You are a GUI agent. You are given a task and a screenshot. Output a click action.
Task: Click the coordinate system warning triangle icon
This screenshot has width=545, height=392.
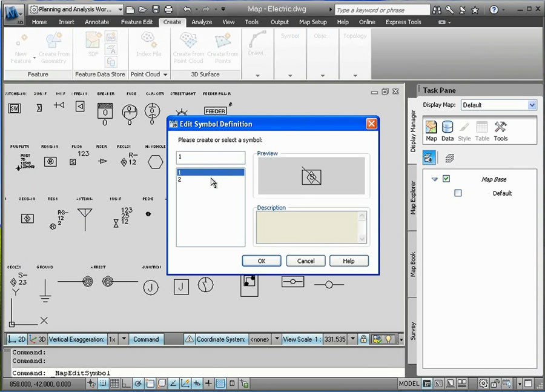tap(189, 339)
